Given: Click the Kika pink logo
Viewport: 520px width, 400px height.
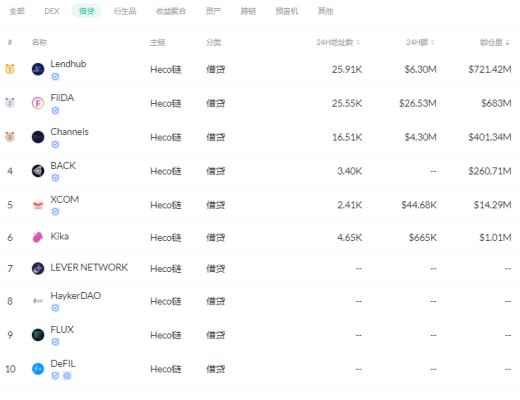Looking at the screenshot, I should [x=38, y=237].
